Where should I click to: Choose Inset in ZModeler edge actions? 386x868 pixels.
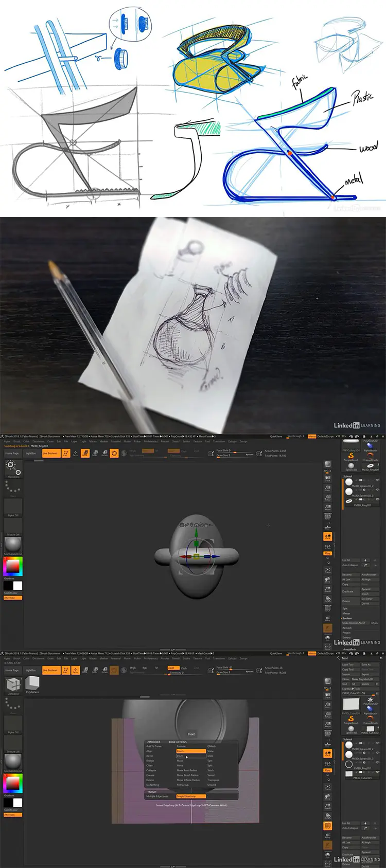point(191,756)
